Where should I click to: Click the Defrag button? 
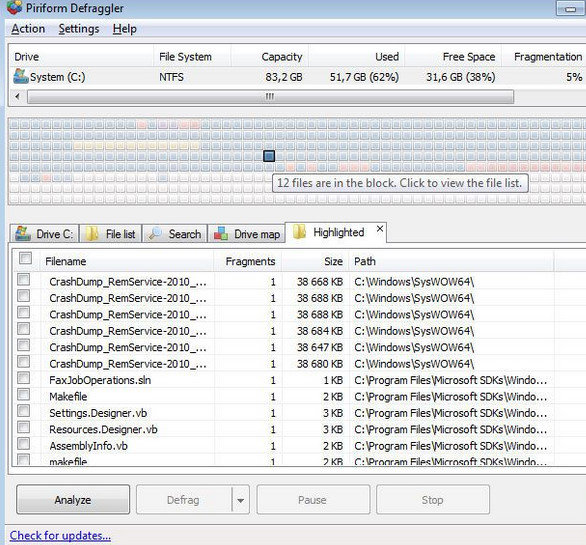[183, 500]
